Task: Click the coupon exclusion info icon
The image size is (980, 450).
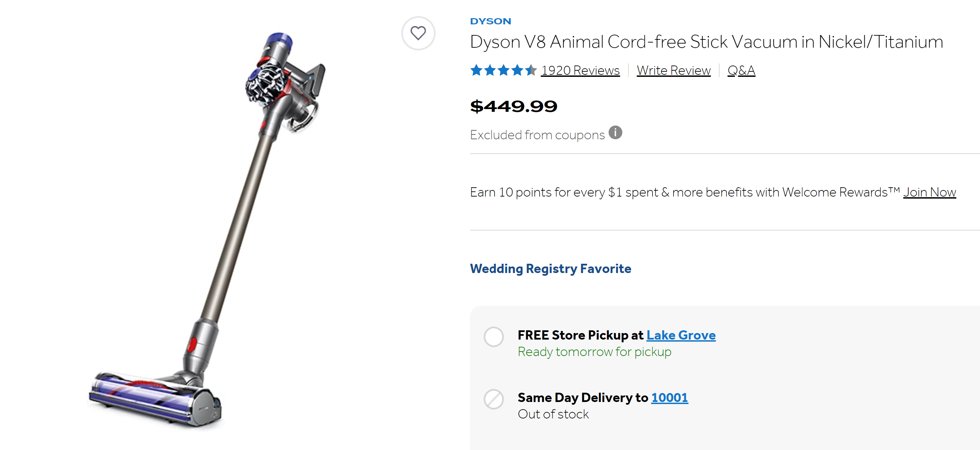Action: (x=615, y=133)
